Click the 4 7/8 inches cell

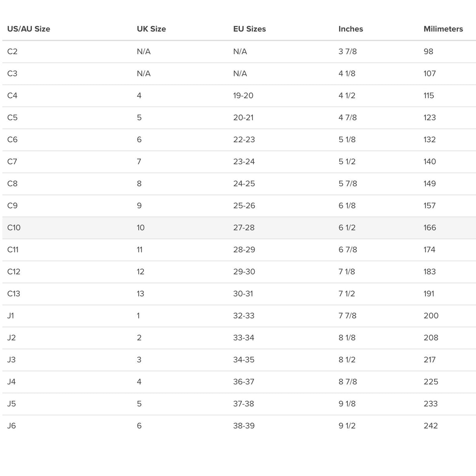347,118
